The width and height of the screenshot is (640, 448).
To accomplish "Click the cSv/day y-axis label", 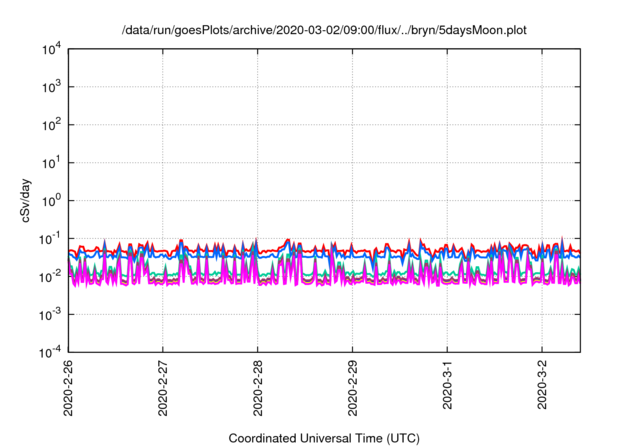I will tap(25, 200).
